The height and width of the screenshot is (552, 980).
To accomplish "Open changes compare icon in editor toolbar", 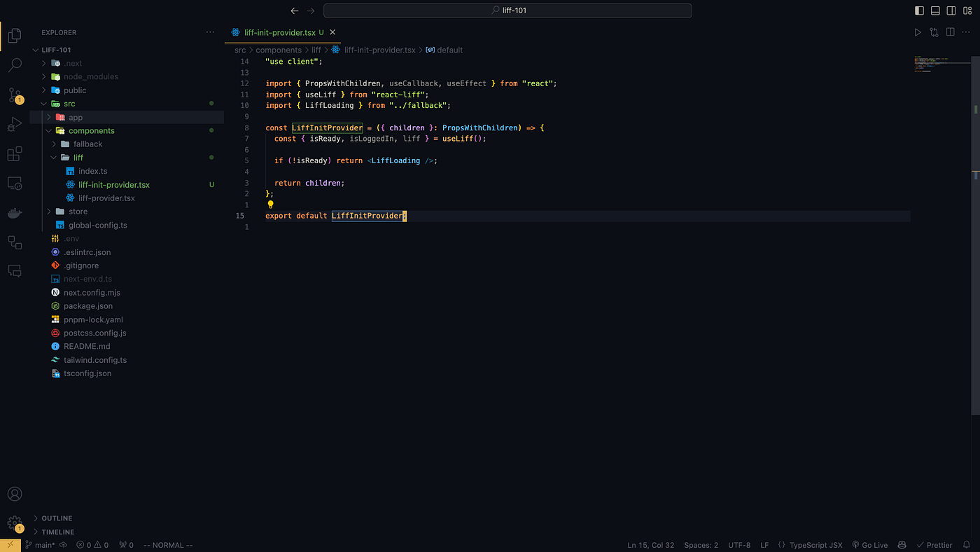I will 934,32.
